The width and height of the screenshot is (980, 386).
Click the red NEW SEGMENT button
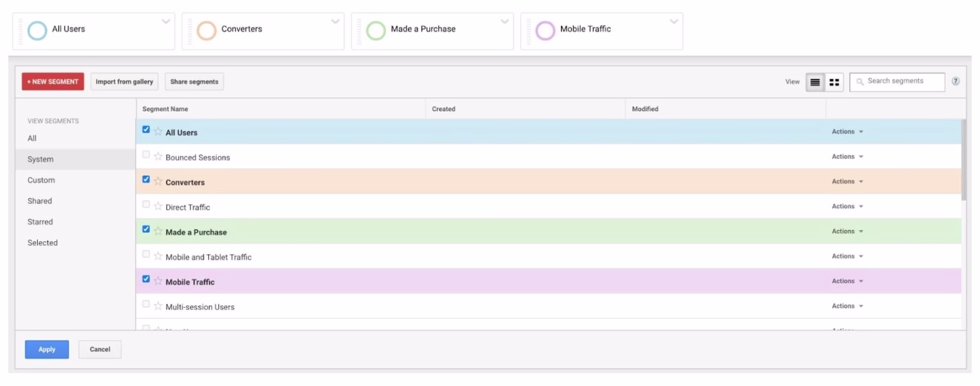(52, 81)
